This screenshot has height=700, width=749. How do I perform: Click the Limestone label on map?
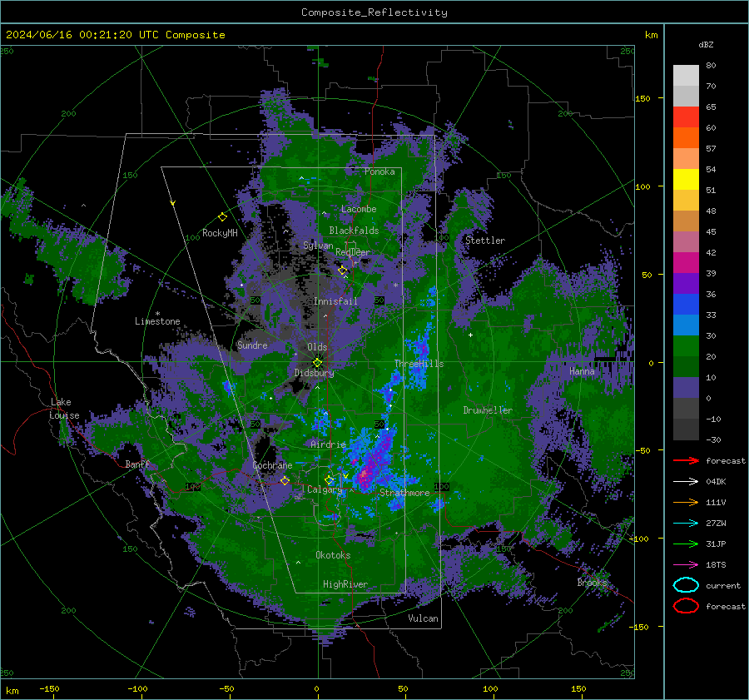point(157,321)
